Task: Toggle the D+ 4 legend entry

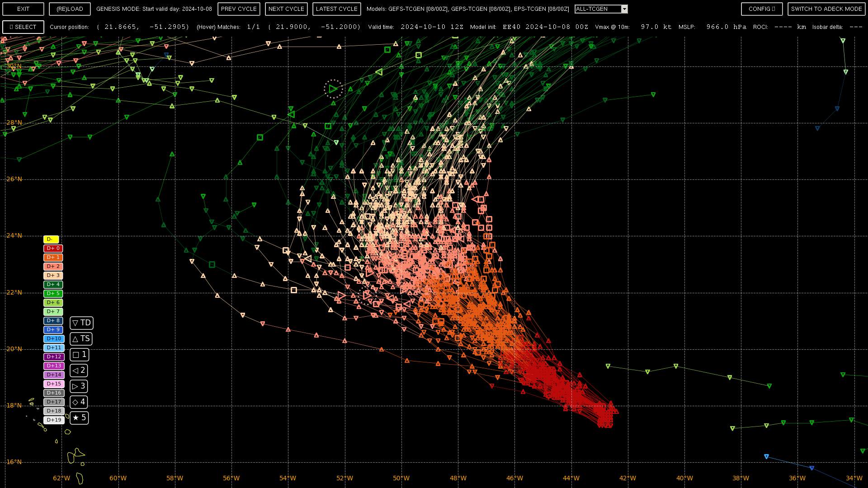Action: coord(53,285)
